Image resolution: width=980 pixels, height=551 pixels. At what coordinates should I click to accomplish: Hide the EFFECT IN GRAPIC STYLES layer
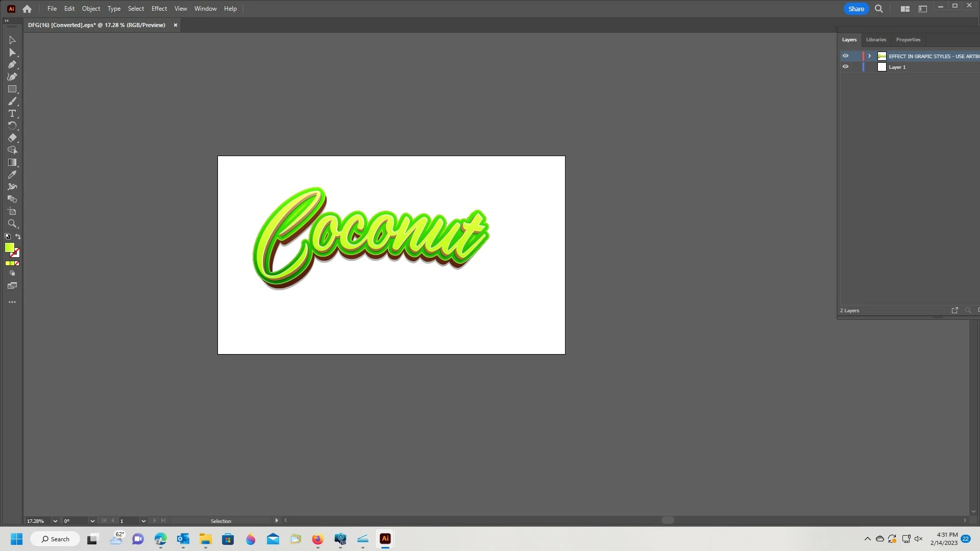click(845, 56)
